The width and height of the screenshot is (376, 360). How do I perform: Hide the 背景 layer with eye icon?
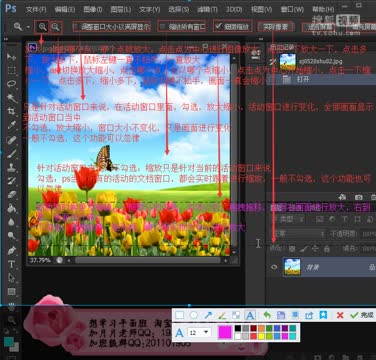[x=274, y=267]
